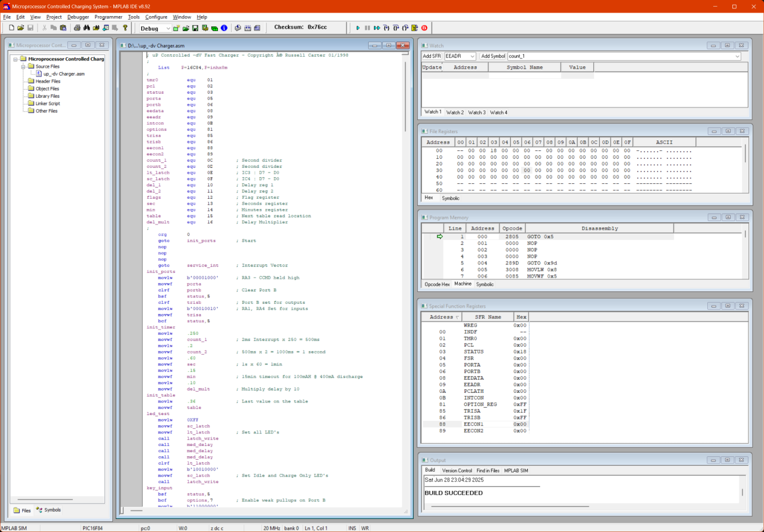
Task: Click the blue info circle toolbar icon
Action: coord(224,28)
